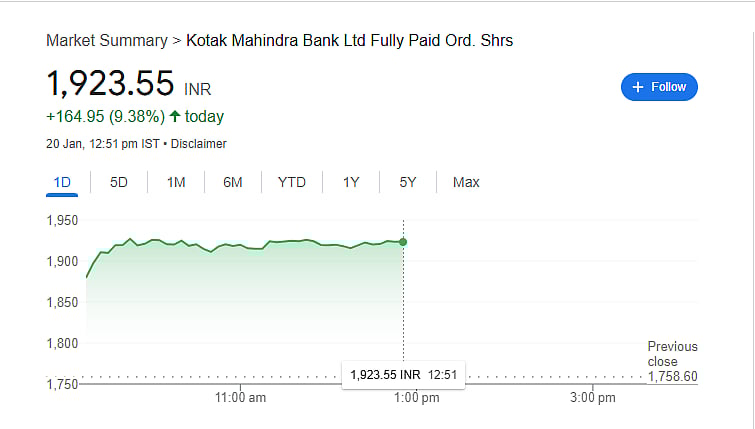Click the 11:00 am axis label

point(241,398)
